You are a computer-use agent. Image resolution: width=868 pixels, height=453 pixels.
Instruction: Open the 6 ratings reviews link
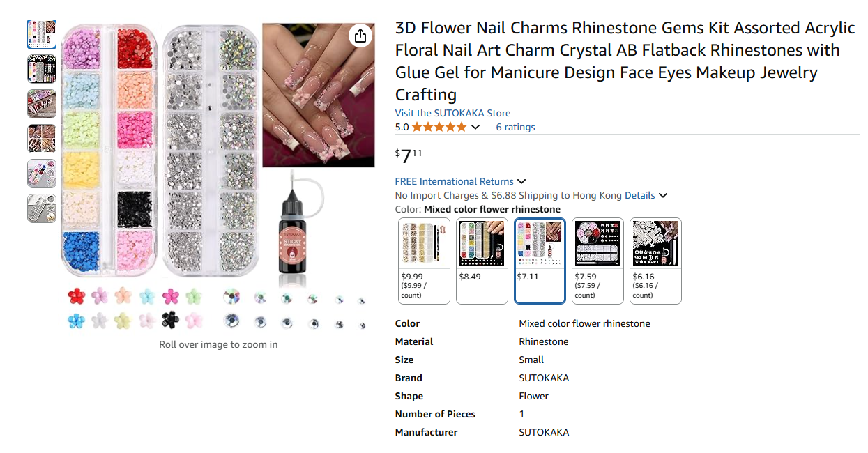coord(515,127)
